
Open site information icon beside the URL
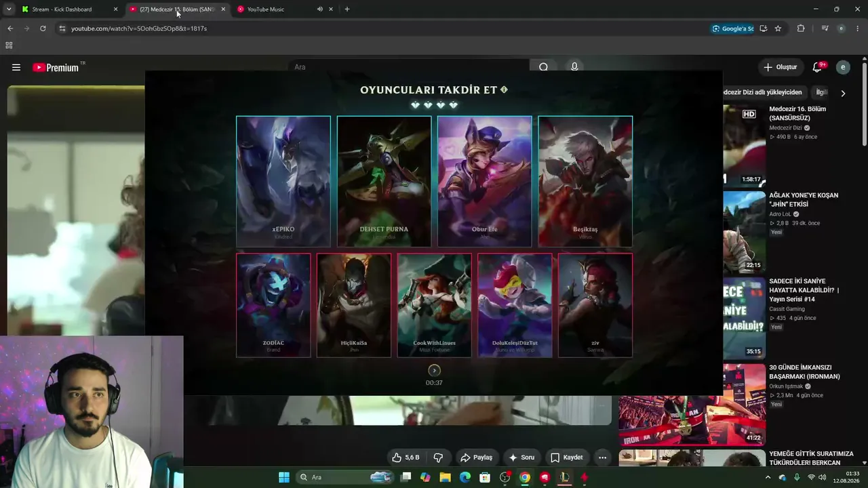click(x=62, y=28)
